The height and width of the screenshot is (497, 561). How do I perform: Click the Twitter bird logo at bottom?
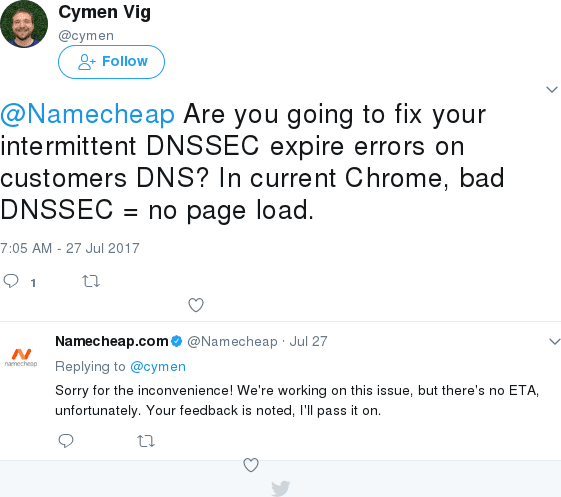pos(280,489)
